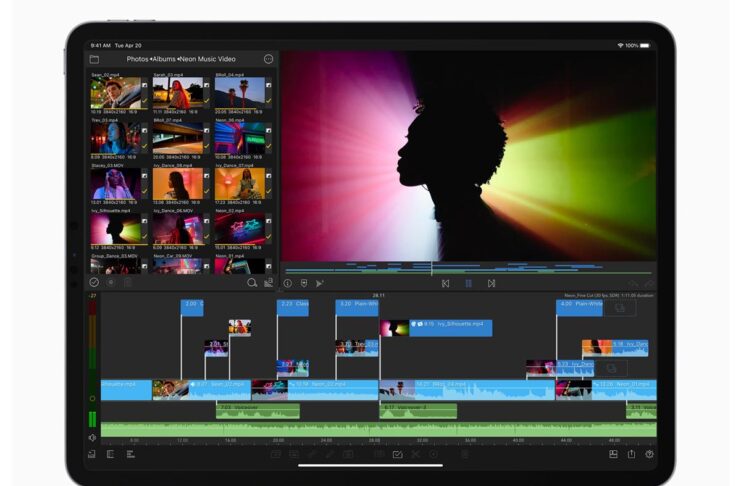The image size is (741, 486).
Task: Tap the insert icon beside Neon_06.mp4 thumbnail
Action: pos(268,130)
